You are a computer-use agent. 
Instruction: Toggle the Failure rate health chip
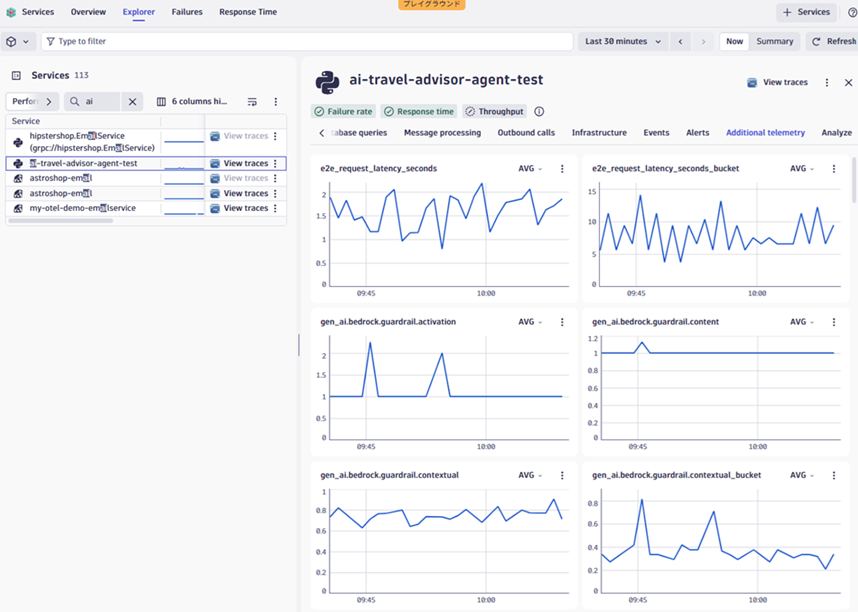343,112
